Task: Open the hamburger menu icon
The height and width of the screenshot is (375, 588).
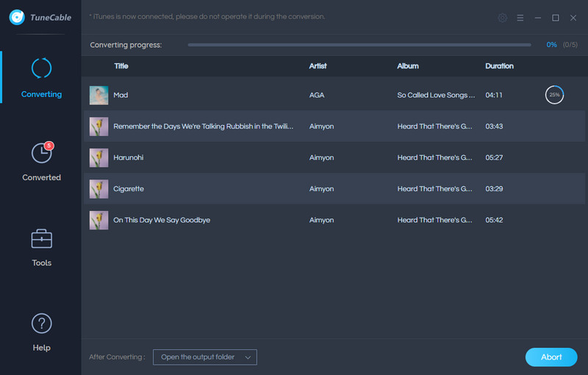Action: (x=520, y=18)
